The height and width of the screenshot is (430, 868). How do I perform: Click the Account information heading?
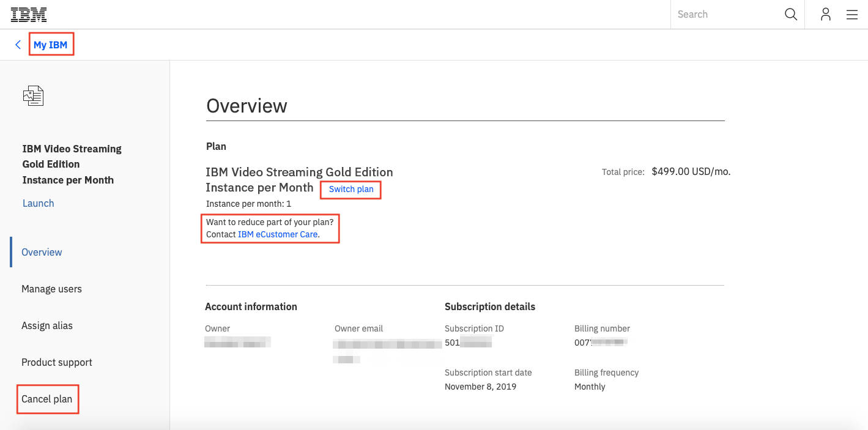click(x=251, y=306)
